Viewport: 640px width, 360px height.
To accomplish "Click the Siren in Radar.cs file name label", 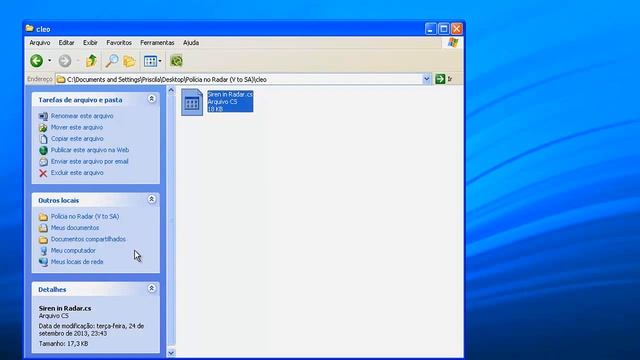I will 230,94.
